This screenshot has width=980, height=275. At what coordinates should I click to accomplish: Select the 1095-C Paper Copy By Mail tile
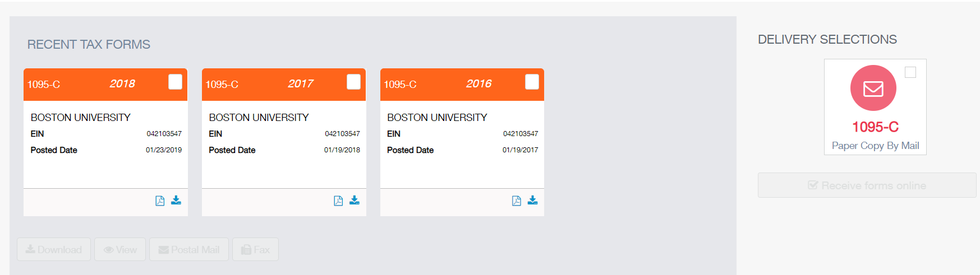pos(875,134)
